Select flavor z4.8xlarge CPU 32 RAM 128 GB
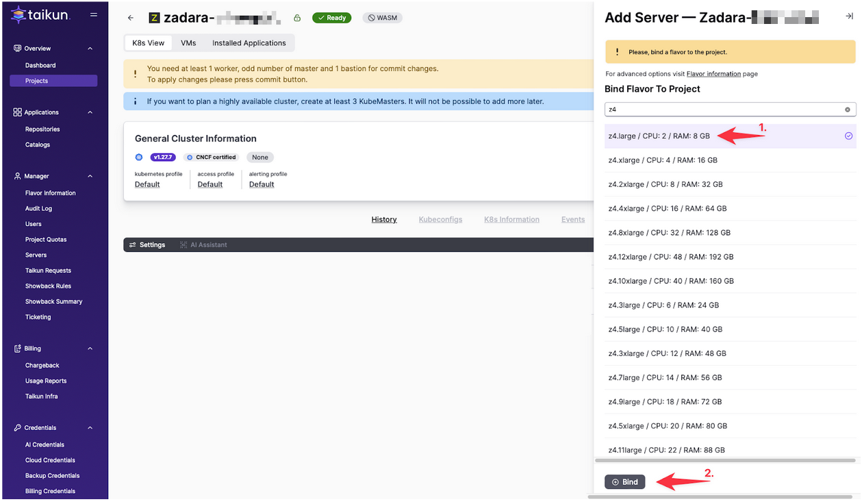 click(731, 233)
